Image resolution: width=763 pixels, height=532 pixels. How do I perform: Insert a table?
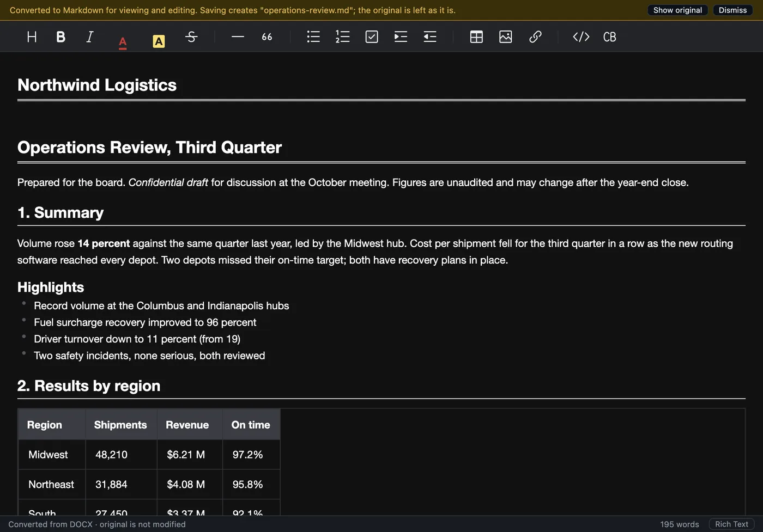click(476, 36)
